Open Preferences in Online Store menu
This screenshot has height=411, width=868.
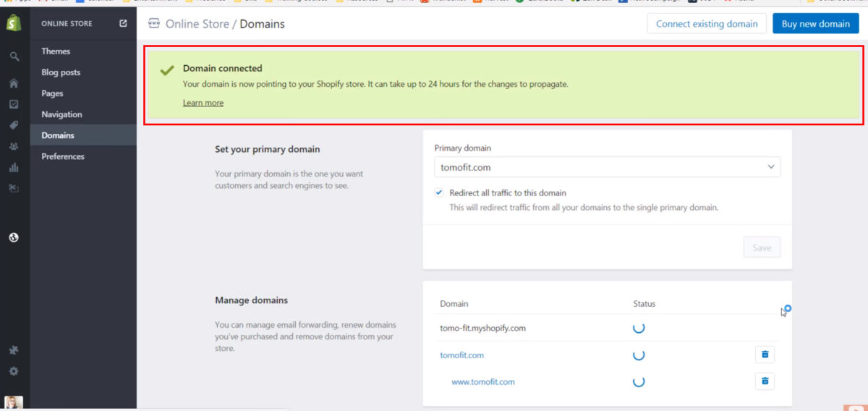pyautogui.click(x=63, y=156)
